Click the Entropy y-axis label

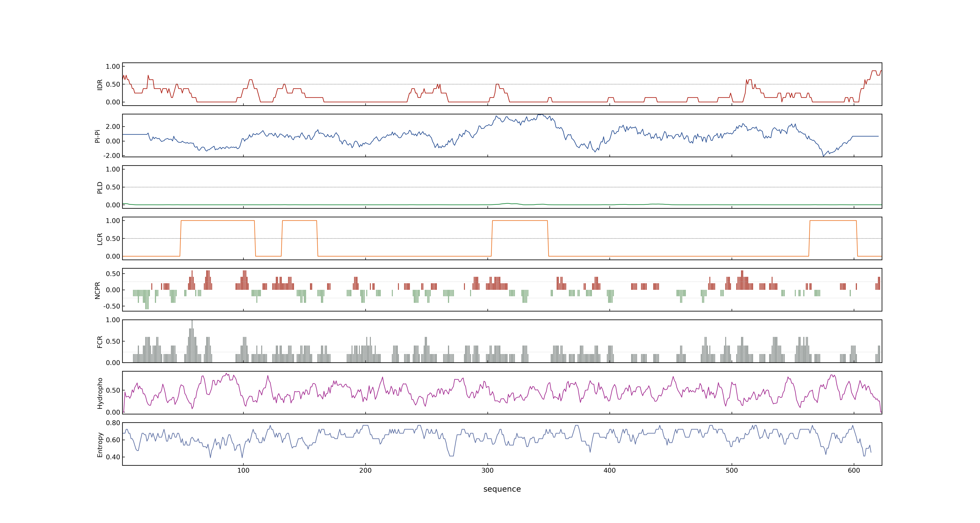click(x=100, y=445)
